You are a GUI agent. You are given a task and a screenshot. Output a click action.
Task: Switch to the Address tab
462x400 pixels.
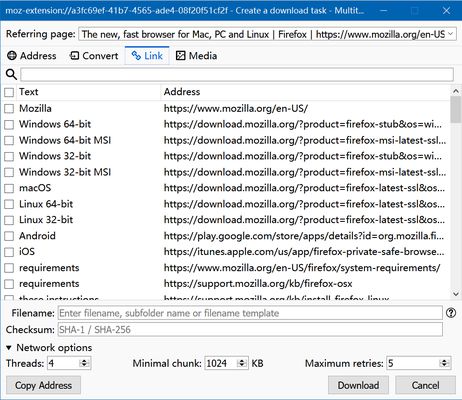[x=32, y=56]
